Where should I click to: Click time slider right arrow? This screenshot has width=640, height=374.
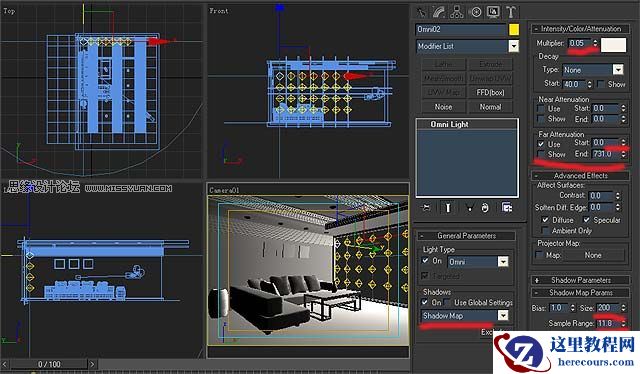pyautogui.click(x=93, y=364)
